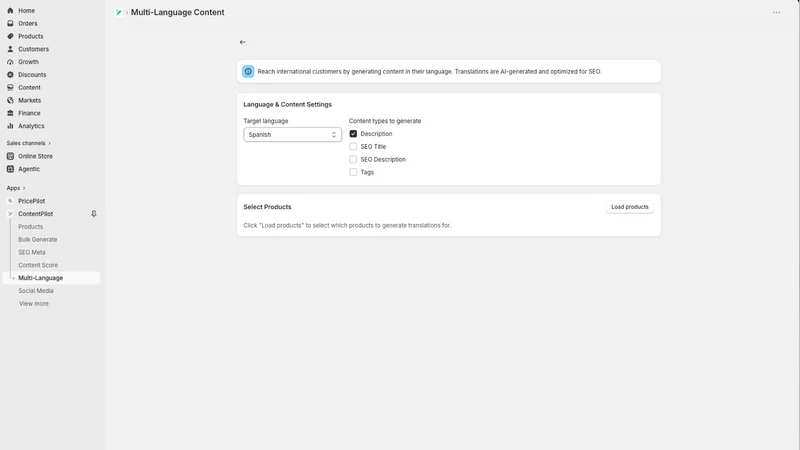Open the PricePilot app
800x450 pixels.
pos(32,201)
